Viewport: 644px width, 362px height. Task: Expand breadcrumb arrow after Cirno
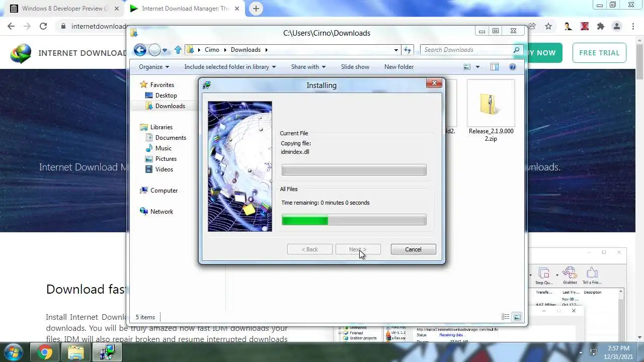(225, 50)
